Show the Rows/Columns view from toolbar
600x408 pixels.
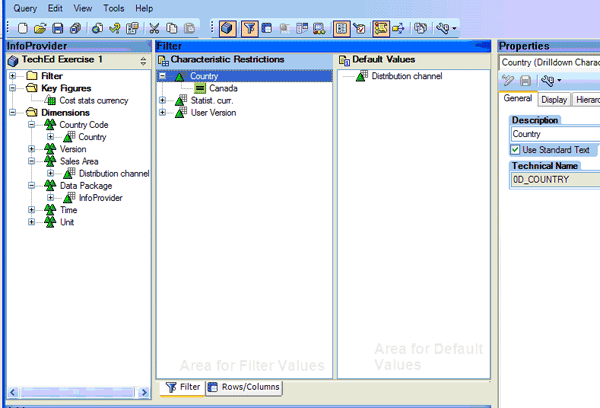point(267,28)
